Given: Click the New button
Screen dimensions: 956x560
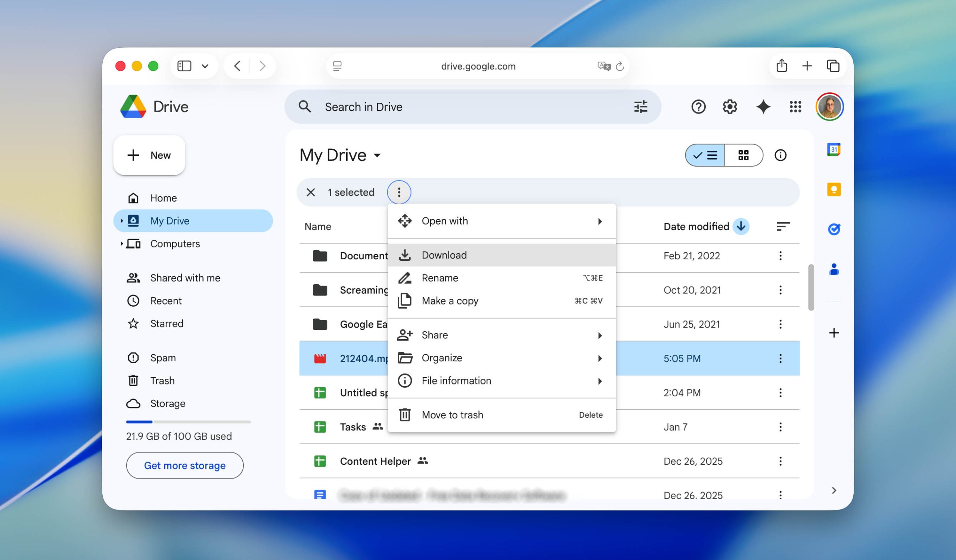Looking at the screenshot, I should [149, 155].
